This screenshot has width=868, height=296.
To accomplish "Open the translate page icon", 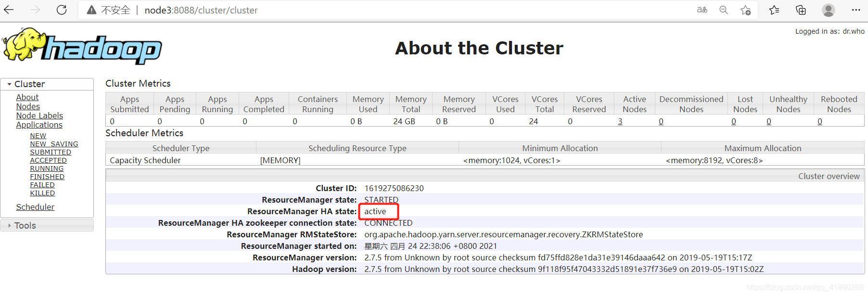I will coord(702,10).
